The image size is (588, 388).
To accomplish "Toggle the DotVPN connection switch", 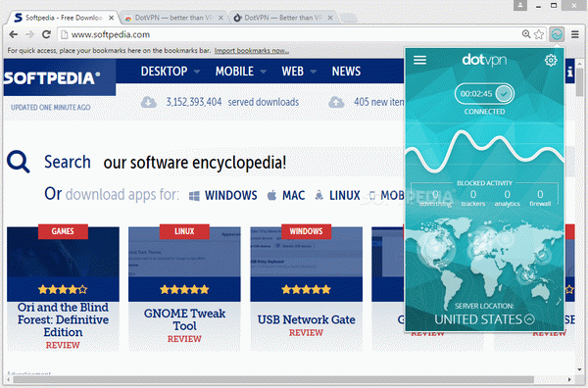I will click(x=504, y=94).
